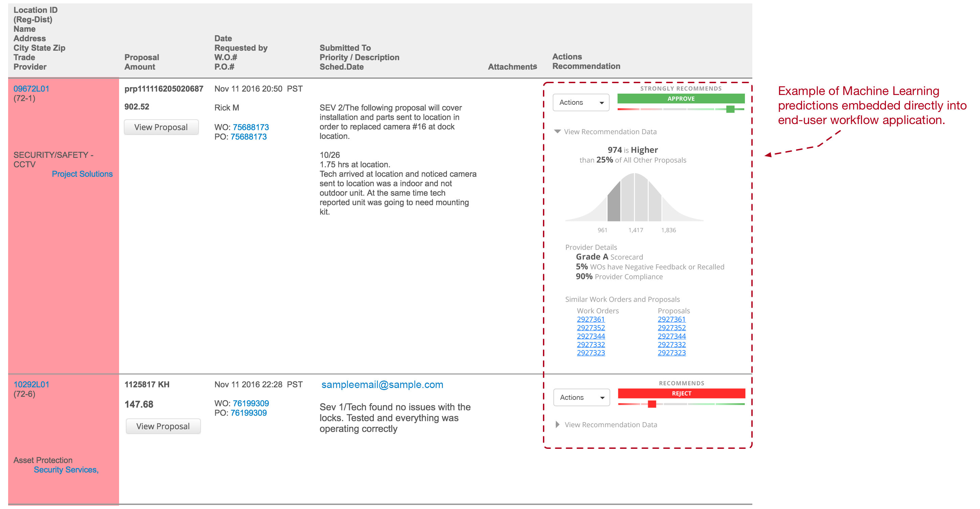The height and width of the screenshot is (509, 980).
Task: Open PO 75688173 link
Action: tap(248, 137)
